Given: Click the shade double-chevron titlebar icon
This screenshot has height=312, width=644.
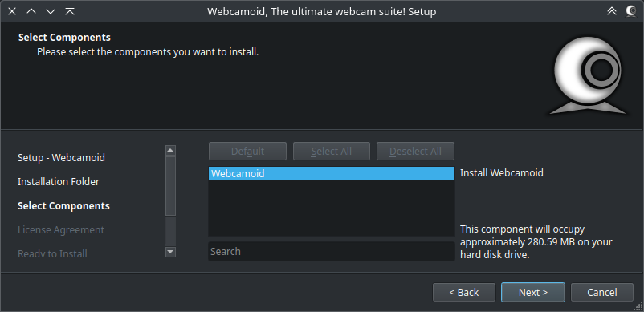Looking at the screenshot, I should (x=612, y=11).
